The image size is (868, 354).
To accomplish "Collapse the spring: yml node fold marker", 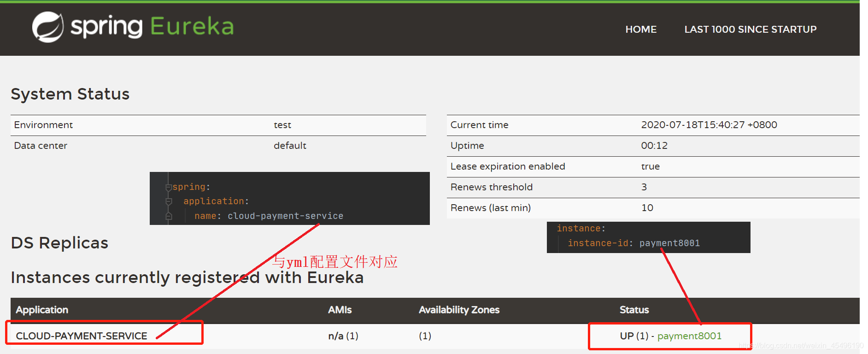I will tap(169, 187).
